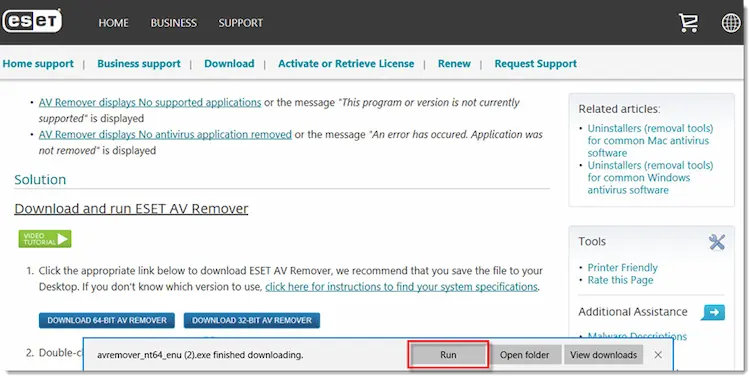Open 'AV Remover displays No supported applications' link
Image resolution: width=750 pixels, height=376 pixels.
pos(150,102)
